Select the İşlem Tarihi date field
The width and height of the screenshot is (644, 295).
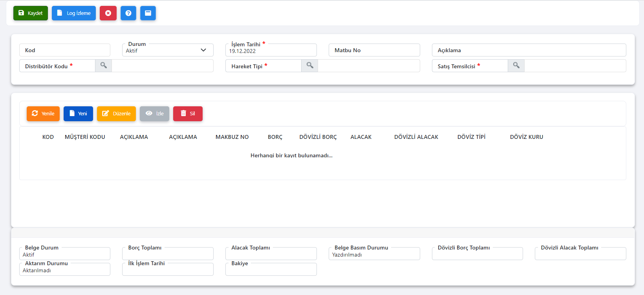coord(271,51)
